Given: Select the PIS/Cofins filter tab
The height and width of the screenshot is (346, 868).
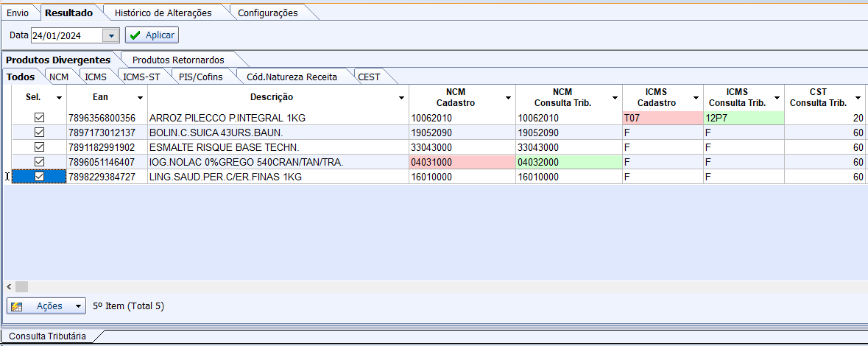Looking at the screenshot, I should click(200, 77).
